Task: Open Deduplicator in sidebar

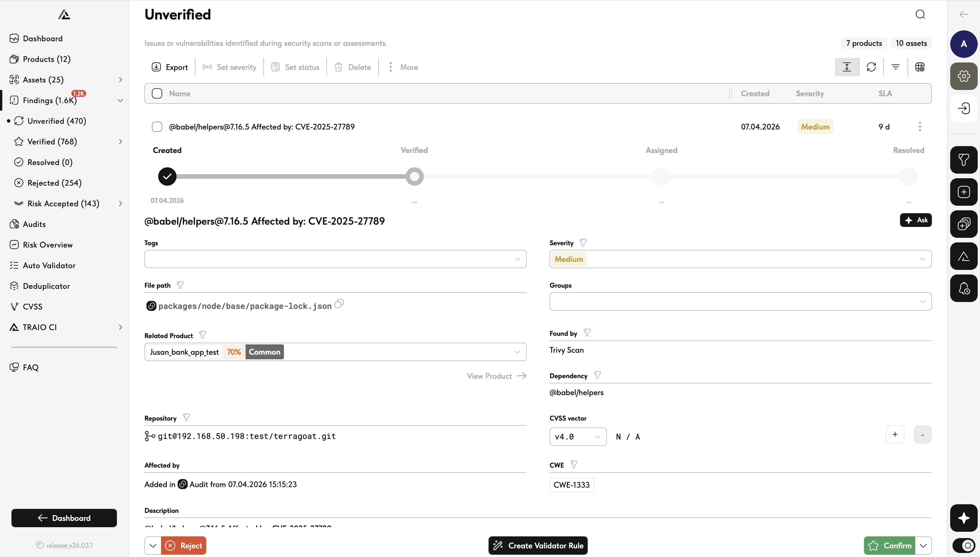Action: [x=46, y=286]
